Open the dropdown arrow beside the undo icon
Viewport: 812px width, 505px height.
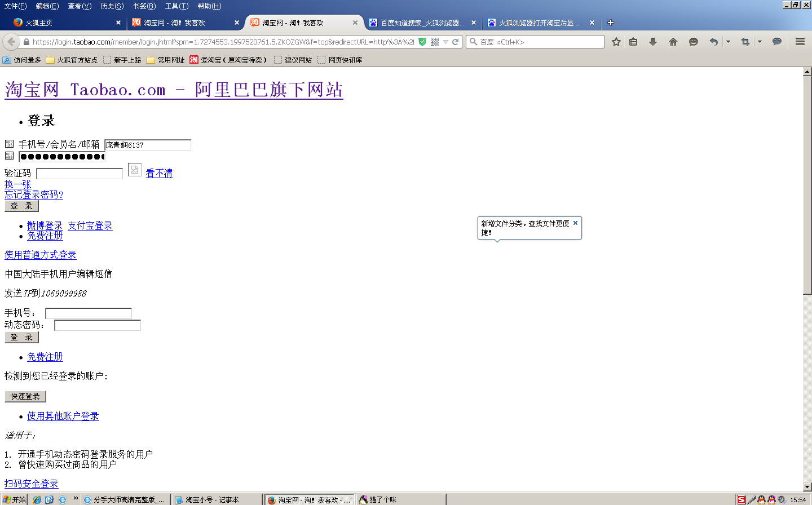(728, 41)
